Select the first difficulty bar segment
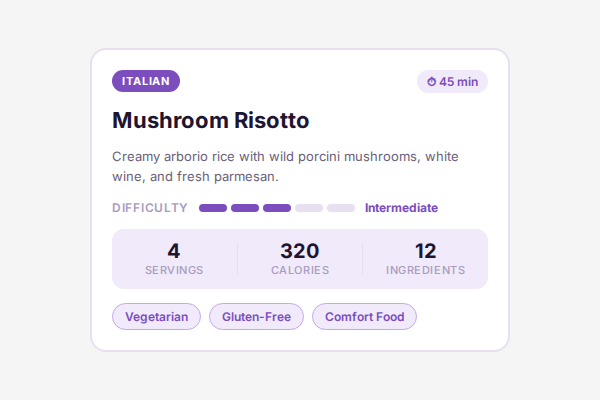The height and width of the screenshot is (400, 600). (213, 208)
